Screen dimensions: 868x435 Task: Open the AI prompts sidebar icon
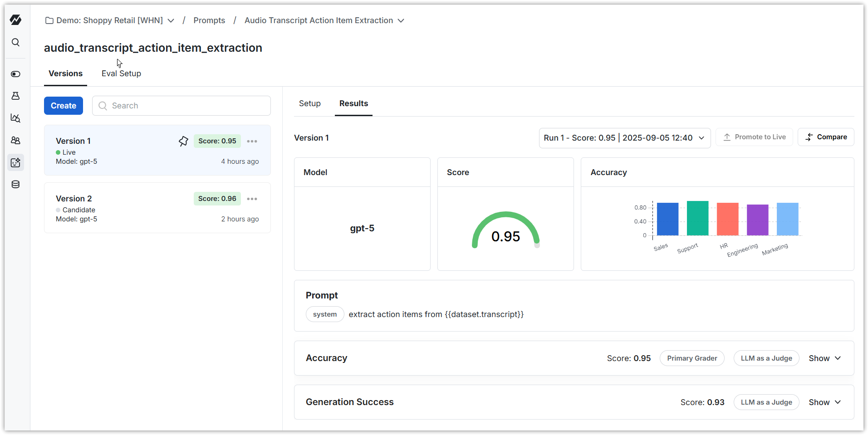pyautogui.click(x=15, y=162)
